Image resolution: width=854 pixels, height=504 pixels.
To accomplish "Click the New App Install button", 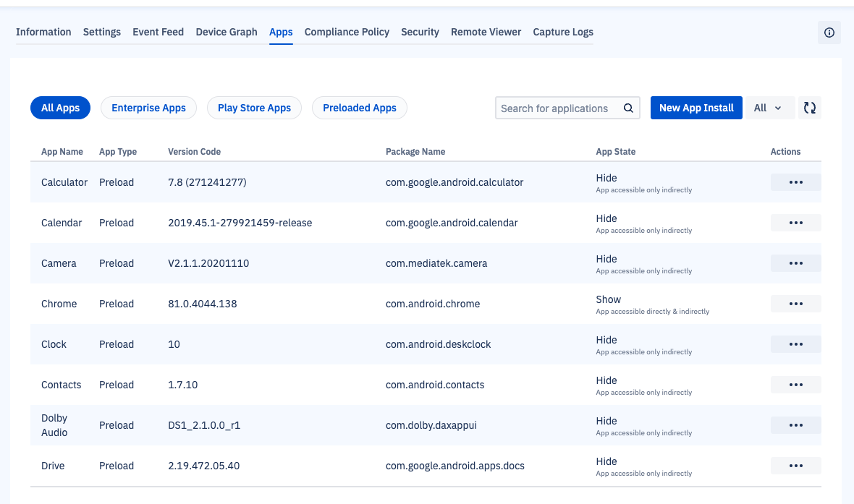I will [696, 108].
